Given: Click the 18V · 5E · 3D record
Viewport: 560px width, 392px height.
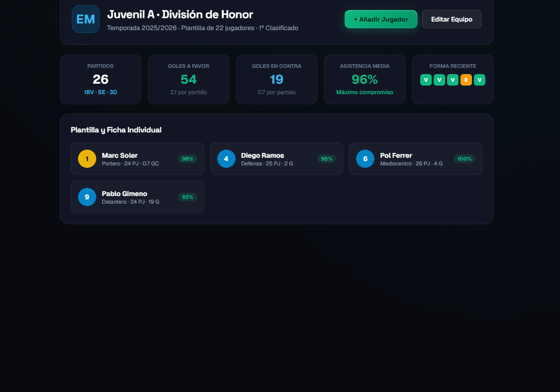Looking at the screenshot, I should click(101, 92).
